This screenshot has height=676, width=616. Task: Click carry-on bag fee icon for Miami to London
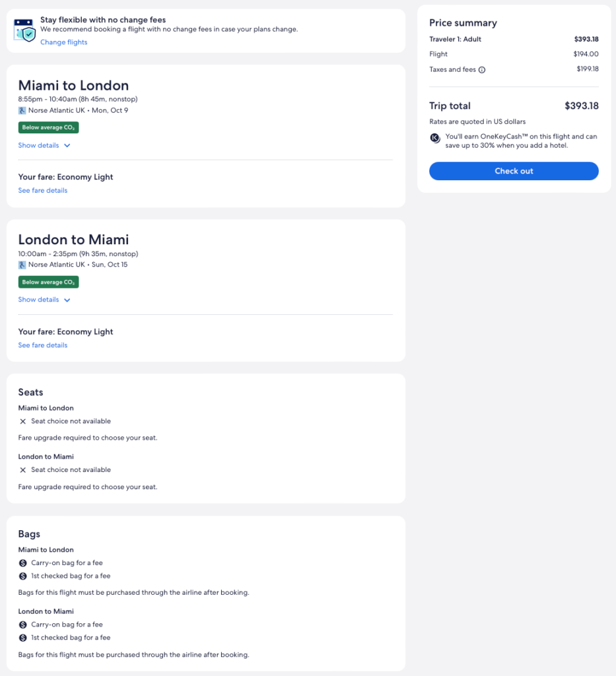click(23, 563)
